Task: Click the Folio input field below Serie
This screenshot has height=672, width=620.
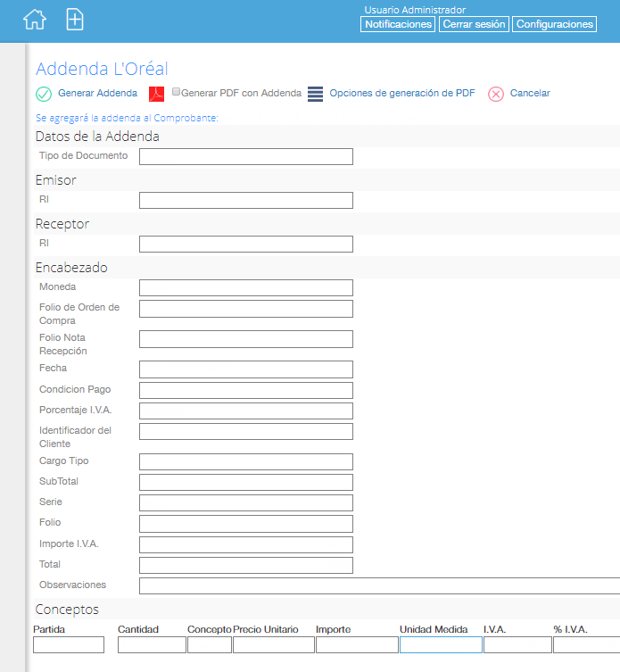Action: tap(246, 524)
